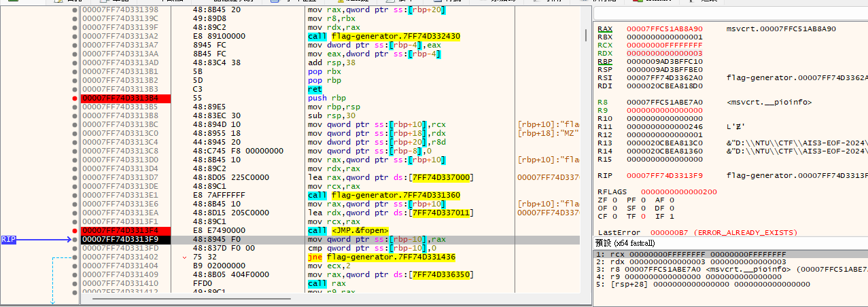Select the R14 register value 0000020CBEA81360
Image resolution: width=868 pixels, height=307 pixels.
pos(665,151)
